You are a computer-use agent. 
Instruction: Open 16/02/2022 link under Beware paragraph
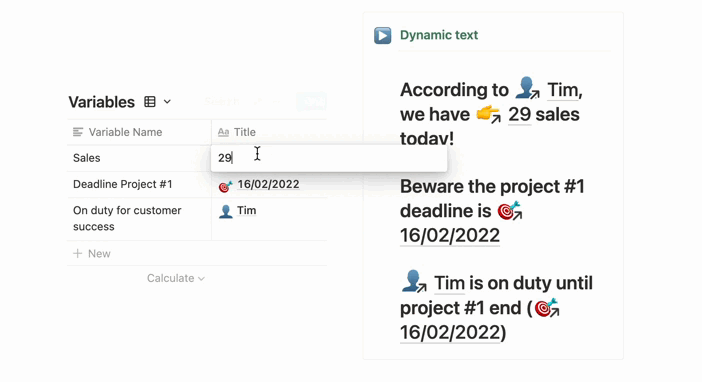[x=449, y=236]
